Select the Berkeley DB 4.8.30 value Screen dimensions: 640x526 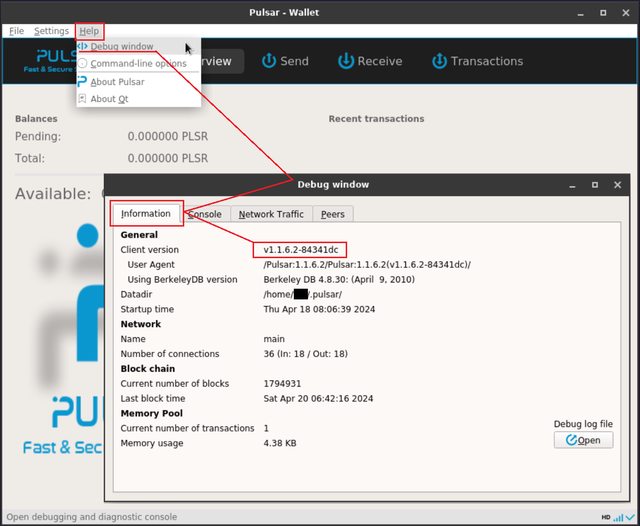(339, 280)
